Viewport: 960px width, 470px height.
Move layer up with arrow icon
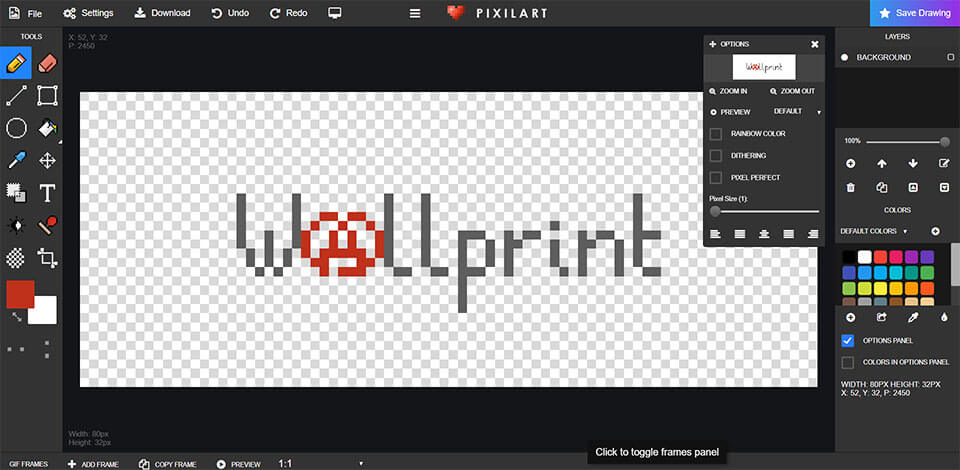click(882, 163)
